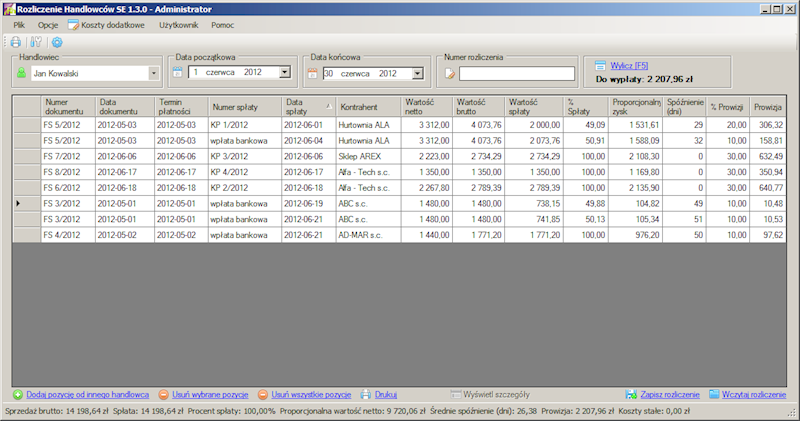Click cell KP 4/2012
The height and width of the screenshot is (421, 800).
[x=245, y=172]
